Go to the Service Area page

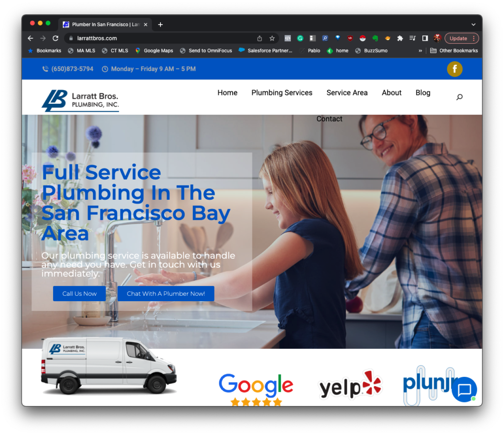click(347, 93)
